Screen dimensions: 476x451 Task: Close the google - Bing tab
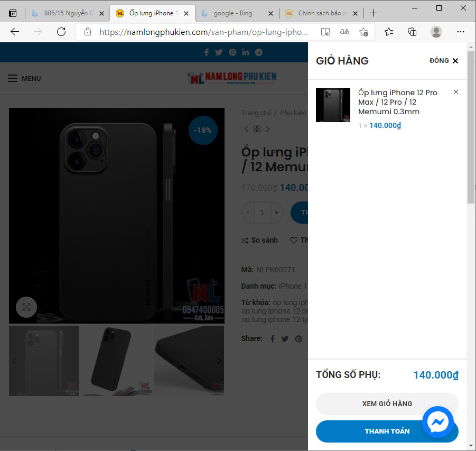click(x=271, y=13)
